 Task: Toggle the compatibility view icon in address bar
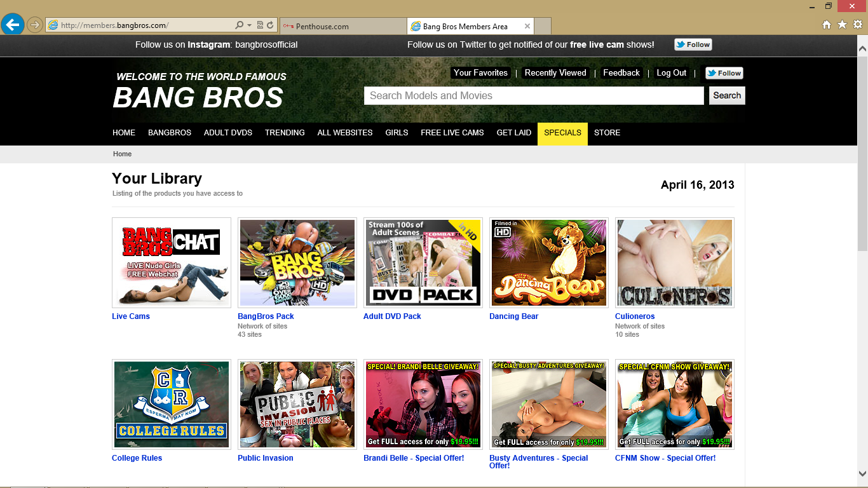(260, 25)
